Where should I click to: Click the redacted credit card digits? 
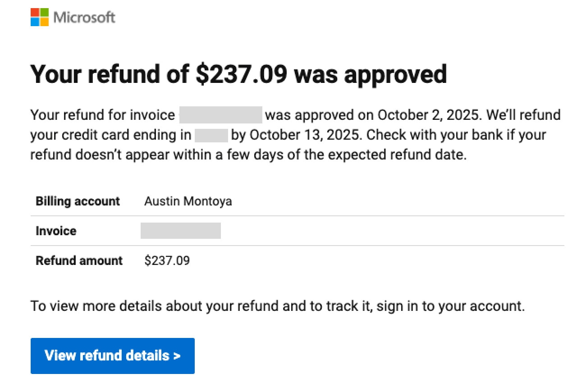211,135
